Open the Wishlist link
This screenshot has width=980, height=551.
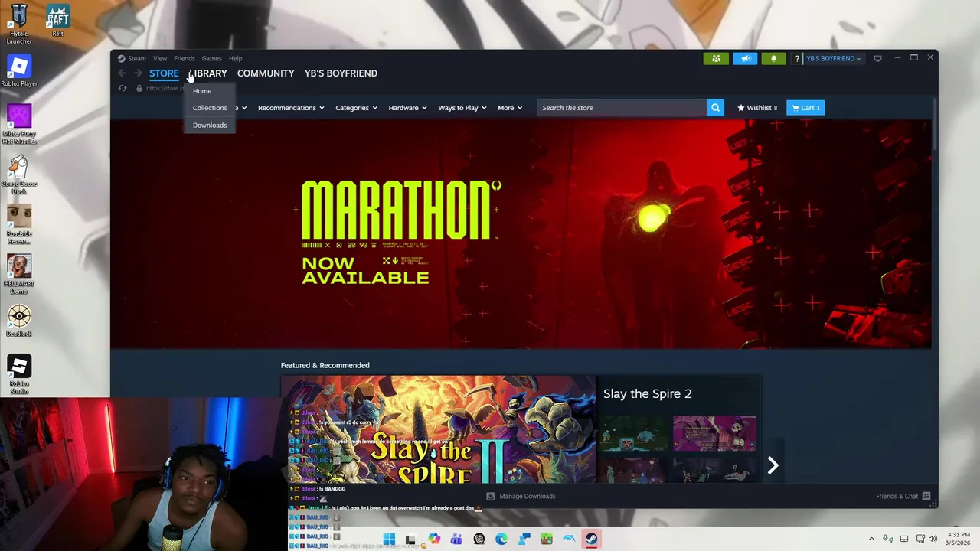coord(757,108)
